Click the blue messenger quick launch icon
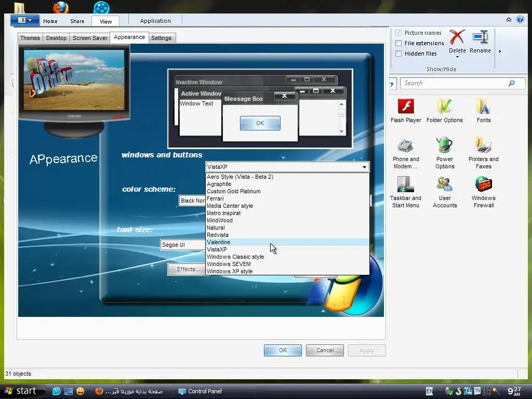 (x=57, y=391)
